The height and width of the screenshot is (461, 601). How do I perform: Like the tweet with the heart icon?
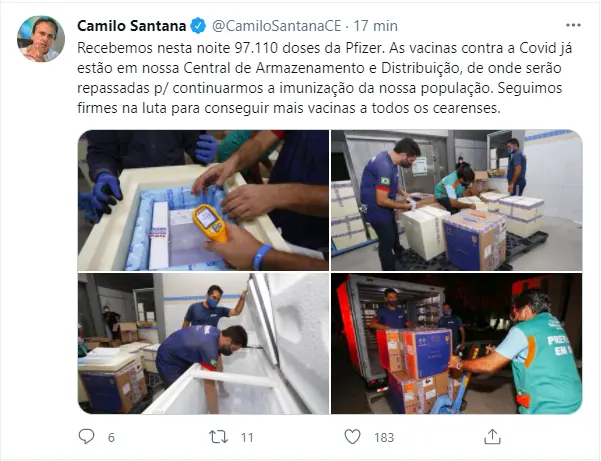tap(352, 436)
